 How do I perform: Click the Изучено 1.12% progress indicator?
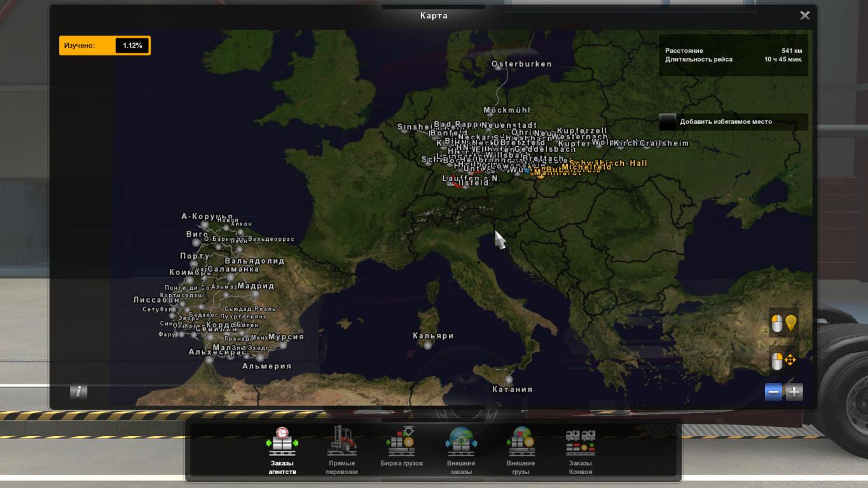click(x=105, y=46)
